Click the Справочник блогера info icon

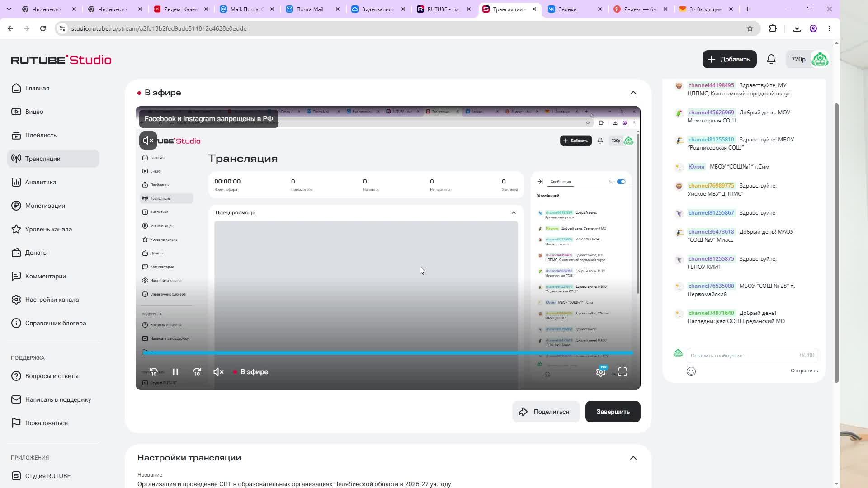(x=16, y=323)
